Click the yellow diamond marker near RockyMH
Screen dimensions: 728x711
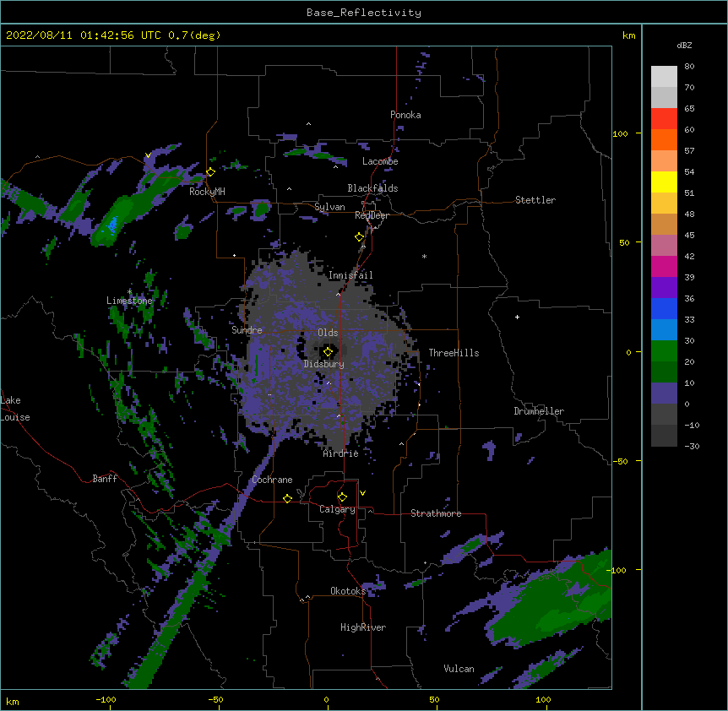[210, 172]
